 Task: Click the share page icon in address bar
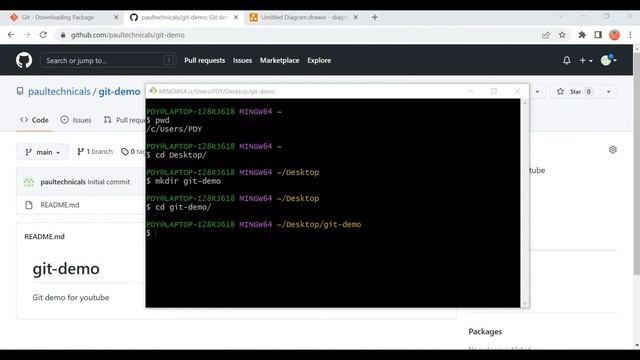pyautogui.click(x=546, y=35)
